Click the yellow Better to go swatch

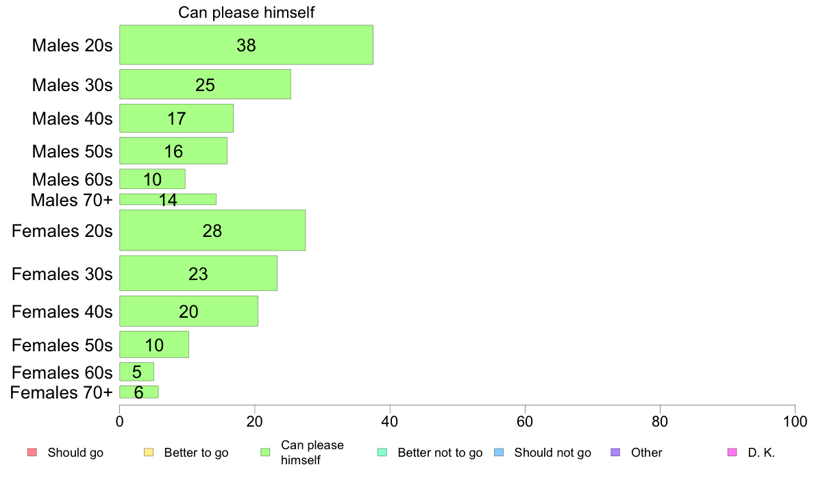(149, 452)
